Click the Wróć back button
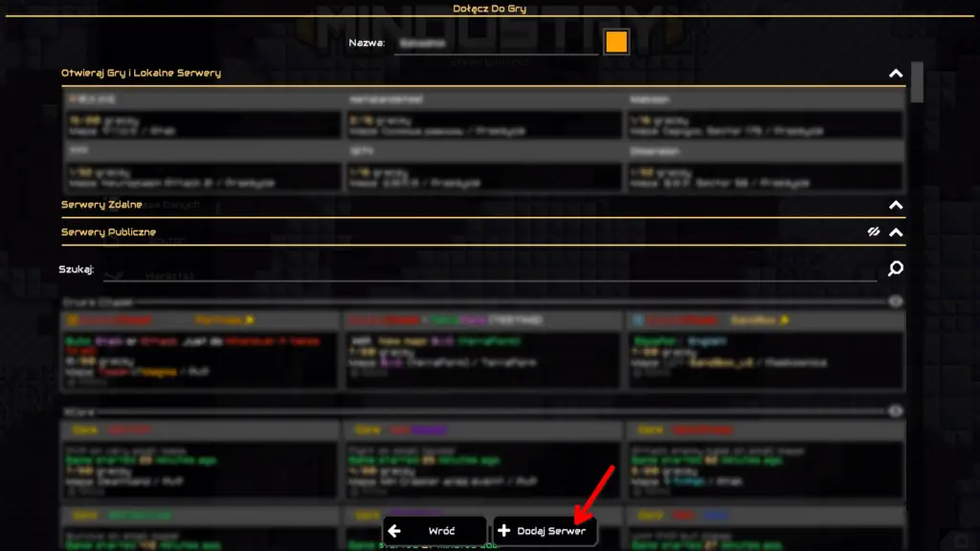The image size is (980, 551). (434, 531)
